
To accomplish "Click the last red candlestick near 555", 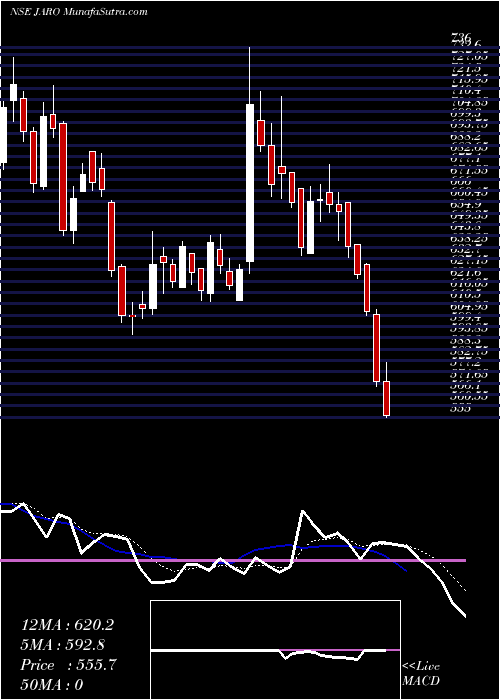I will 387,398.
